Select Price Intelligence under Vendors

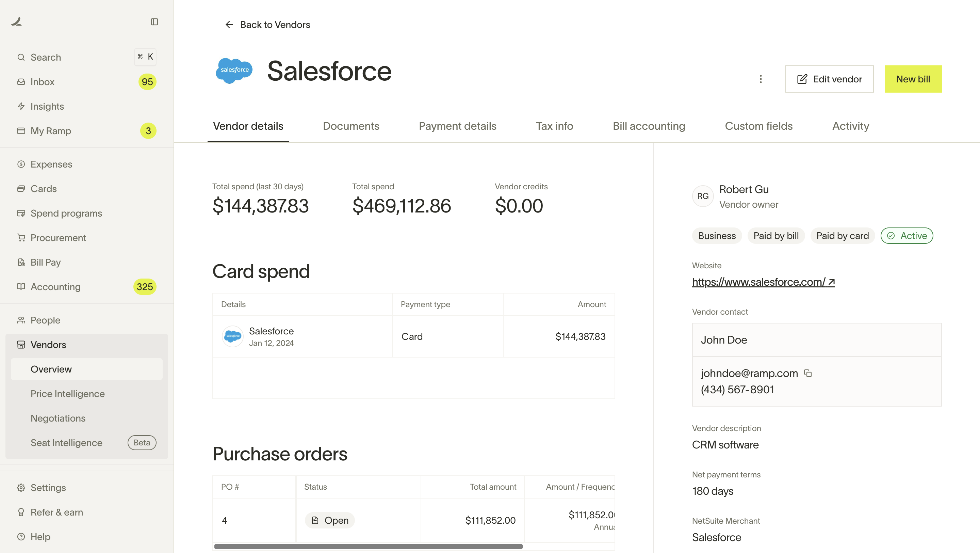[x=68, y=394]
